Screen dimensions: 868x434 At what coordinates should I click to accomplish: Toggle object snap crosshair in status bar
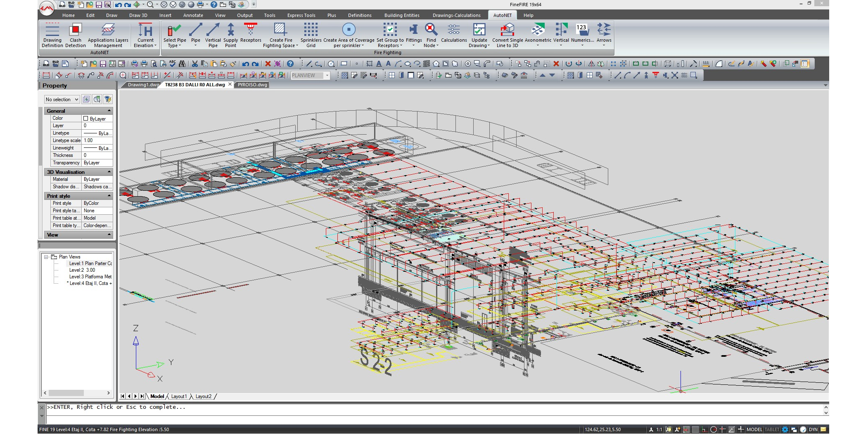pos(722,429)
